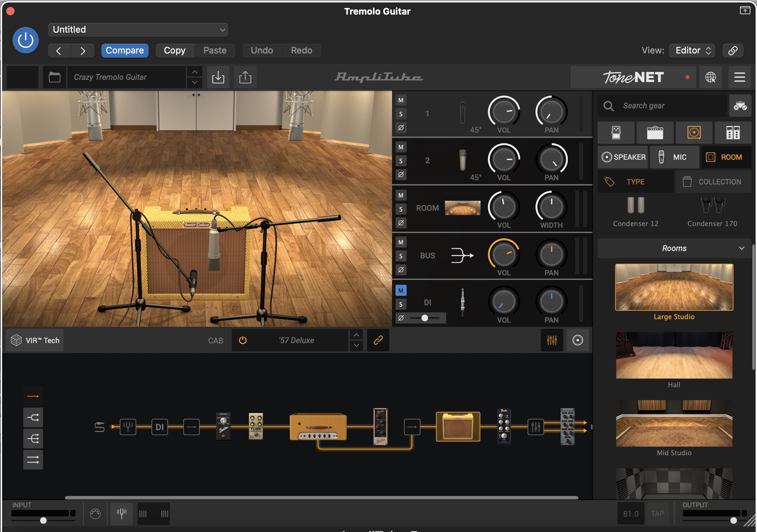Step the Crazy Tremolo Guitar preset up
Viewport: 757px width, 532px height.
click(195, 72)
